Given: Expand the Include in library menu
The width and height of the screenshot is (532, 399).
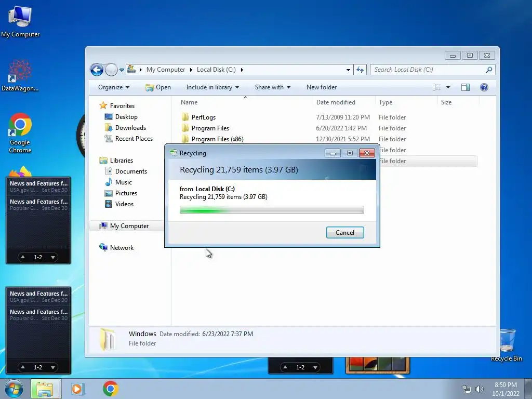Looking at the screenshot, I should pos(212,87).
